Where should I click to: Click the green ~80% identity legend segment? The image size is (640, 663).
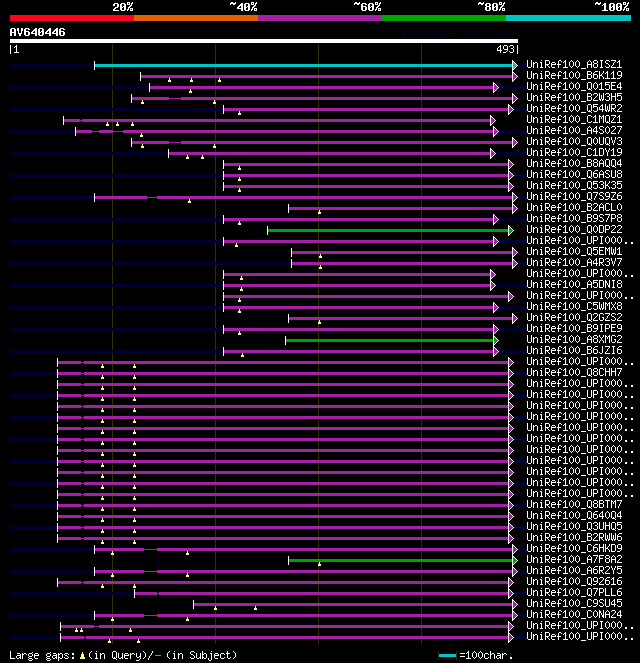[444, 18]
